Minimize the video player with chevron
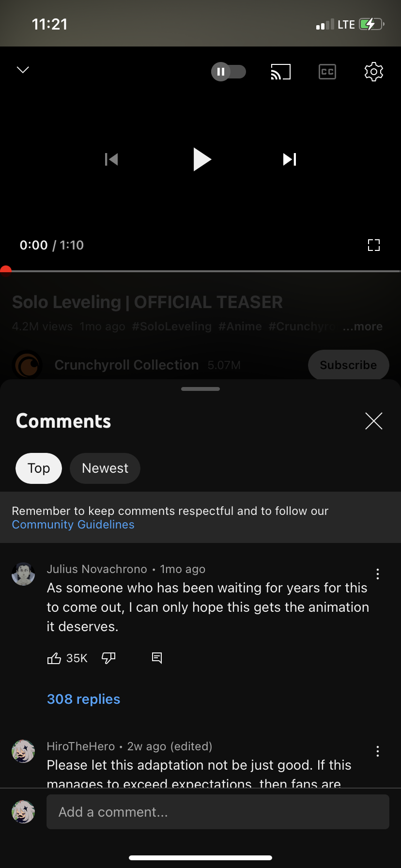 click(x=23, y=70)
